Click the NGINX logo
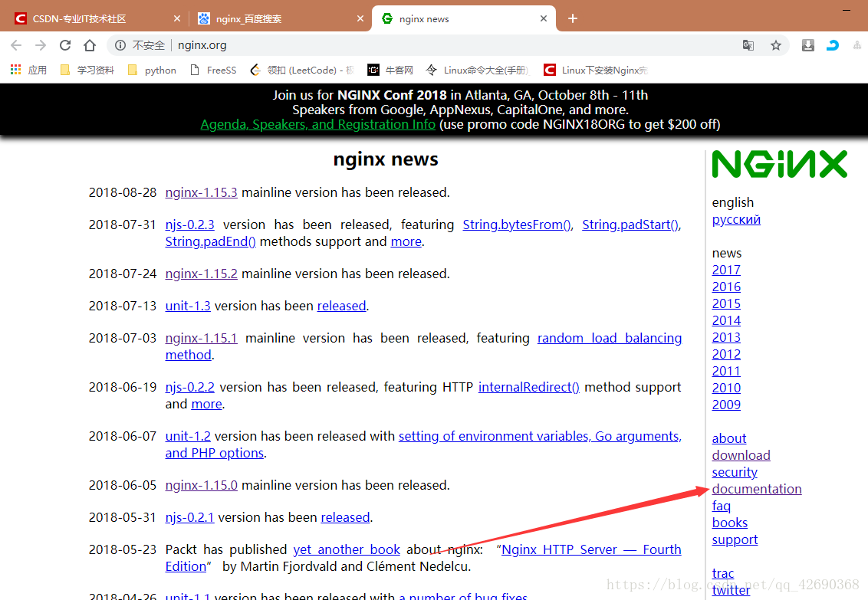The width and height of the screenshot is (868, 600). [779, 164]
